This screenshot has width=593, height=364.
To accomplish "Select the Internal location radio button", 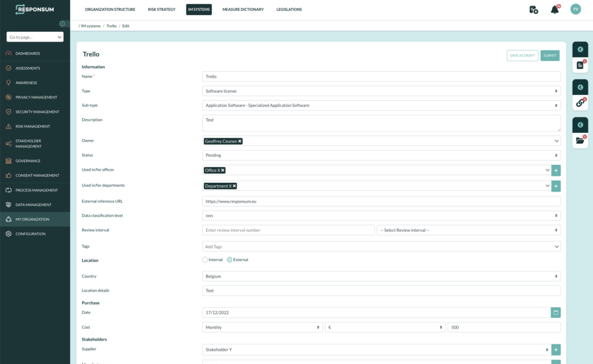I will (x=205, y=260).
